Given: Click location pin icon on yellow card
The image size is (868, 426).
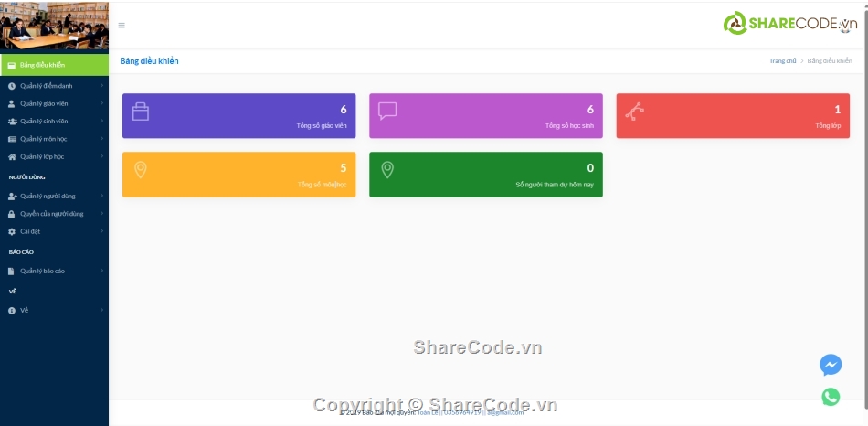Looking at the screenshot, I should (x=140, y=169).
